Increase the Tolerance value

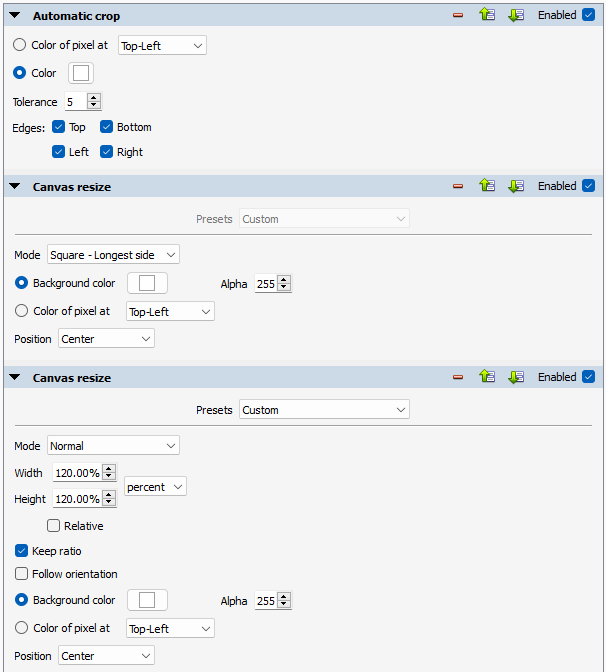click(x=94, y=98)
